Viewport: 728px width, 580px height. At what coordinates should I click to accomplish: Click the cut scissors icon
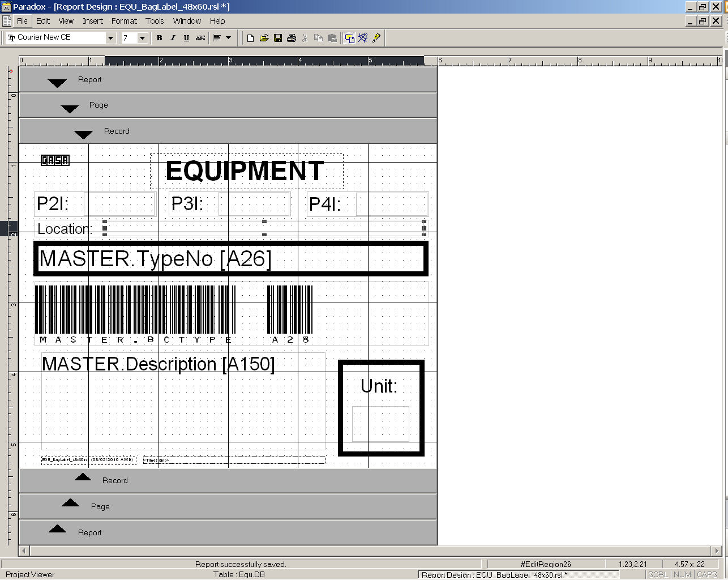pos(305,38)
